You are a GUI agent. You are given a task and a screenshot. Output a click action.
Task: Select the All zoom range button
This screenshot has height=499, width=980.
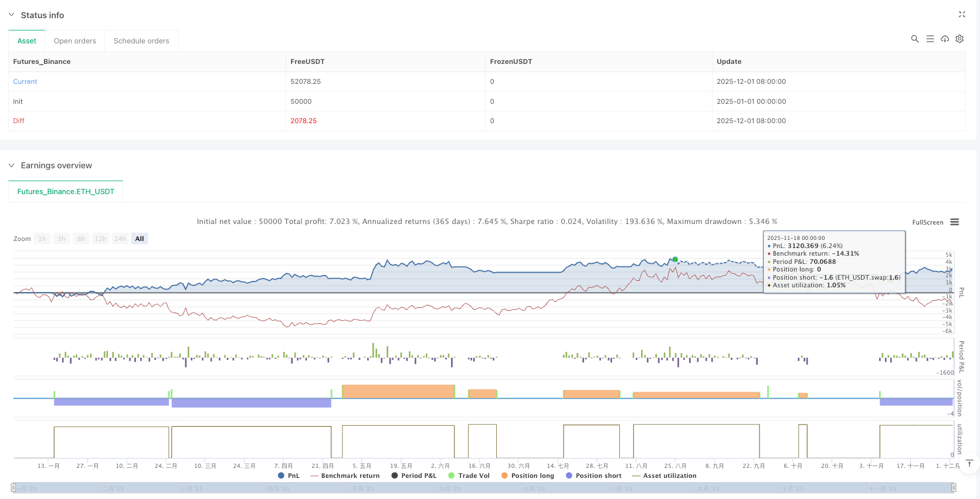point(140,239)
